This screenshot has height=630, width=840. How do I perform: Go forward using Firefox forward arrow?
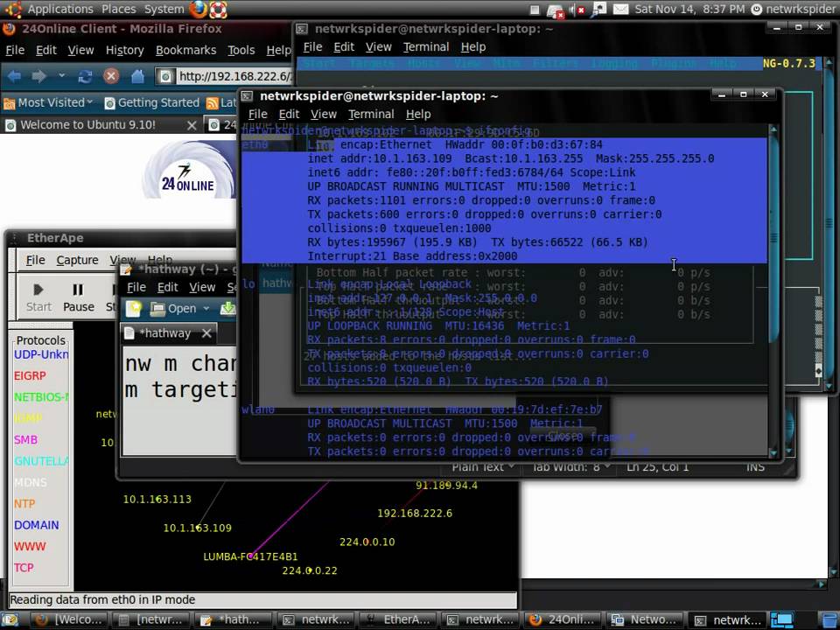[x=39, y=76]
